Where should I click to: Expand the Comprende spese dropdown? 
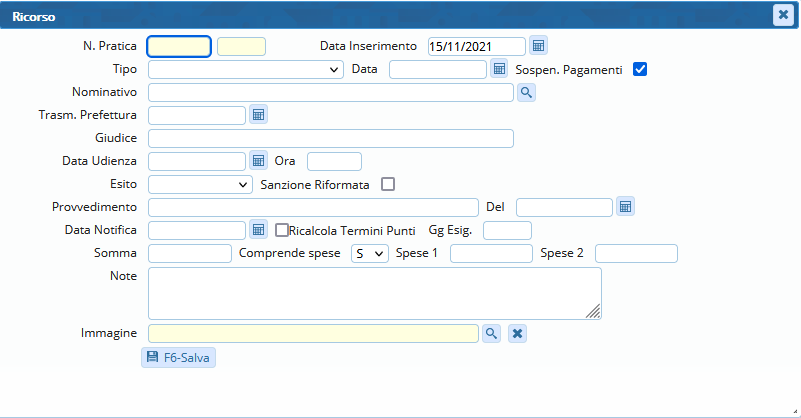(370, 254)
